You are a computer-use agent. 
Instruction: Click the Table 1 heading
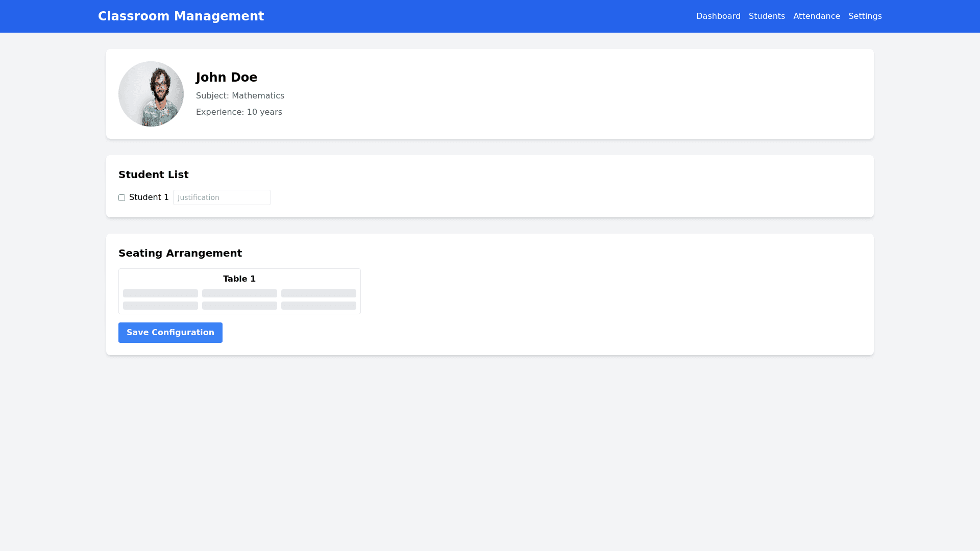pyautogui.click(x=239, y=279)
